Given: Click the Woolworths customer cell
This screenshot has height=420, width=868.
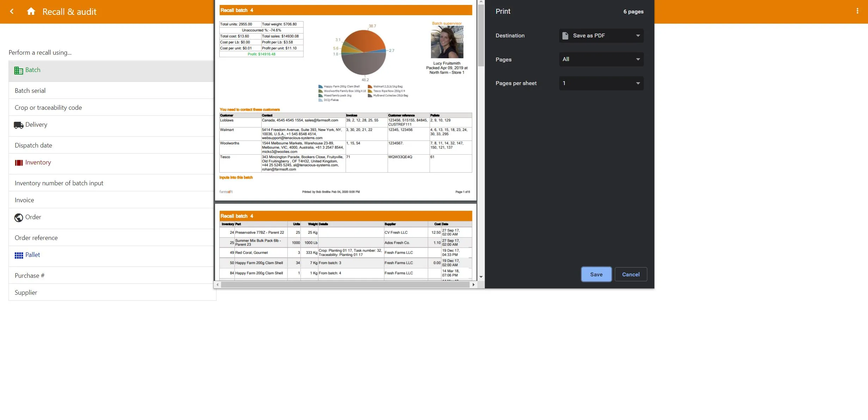Looking at the screenshot, I should [x=240, y=148].
